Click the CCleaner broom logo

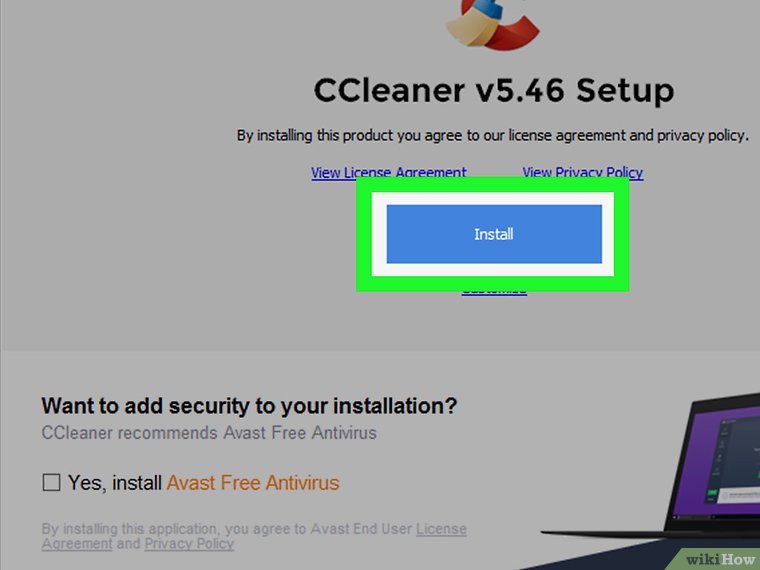[x=492, y=23]
